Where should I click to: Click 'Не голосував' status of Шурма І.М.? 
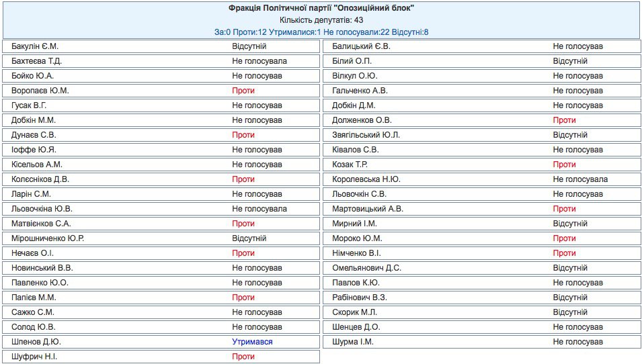coord(577,342)
